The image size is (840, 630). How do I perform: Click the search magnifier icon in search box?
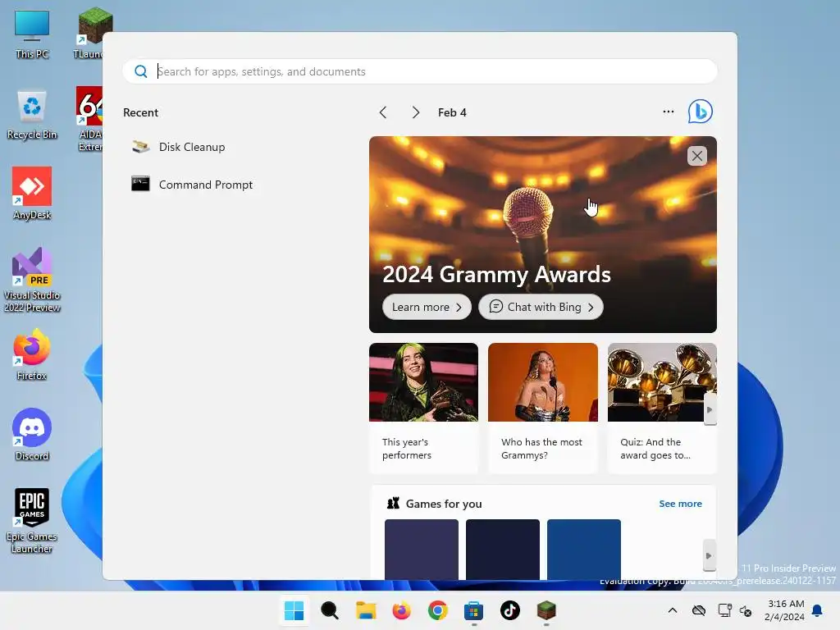click(141, 71)
